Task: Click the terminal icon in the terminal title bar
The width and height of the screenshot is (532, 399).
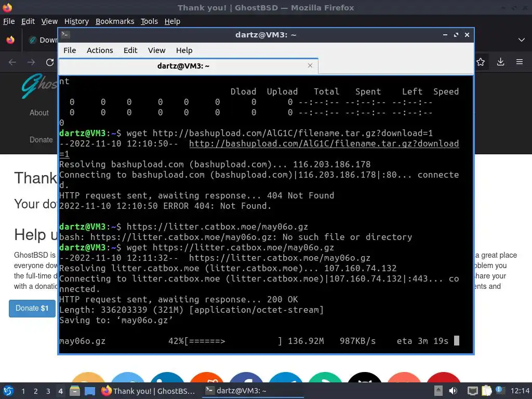Action: coord(65,35)
